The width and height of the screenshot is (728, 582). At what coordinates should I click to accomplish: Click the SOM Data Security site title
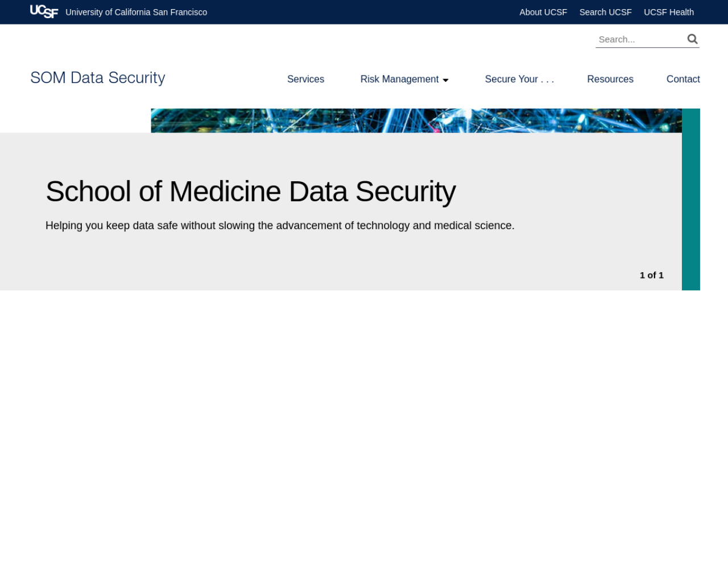98,77
